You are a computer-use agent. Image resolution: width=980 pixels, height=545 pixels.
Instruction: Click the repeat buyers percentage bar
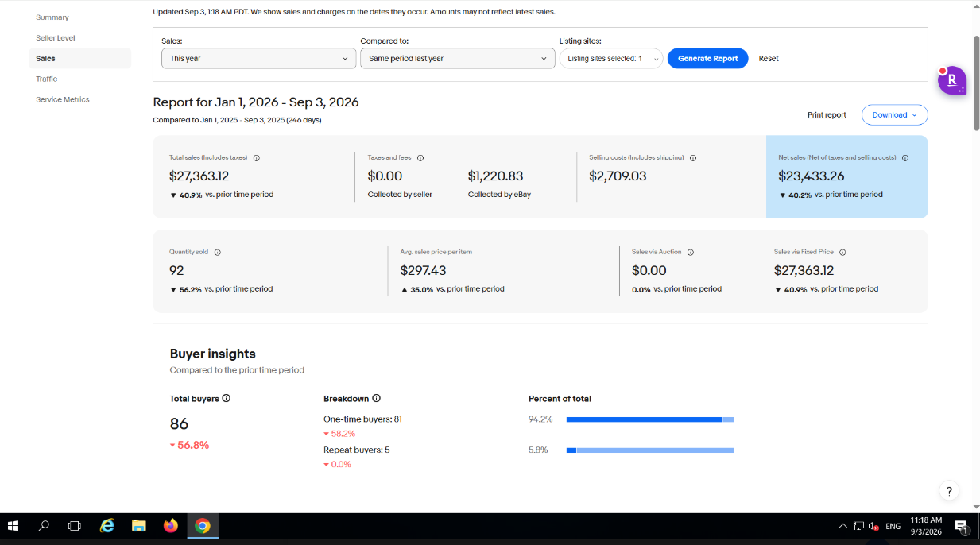(649, 450)
